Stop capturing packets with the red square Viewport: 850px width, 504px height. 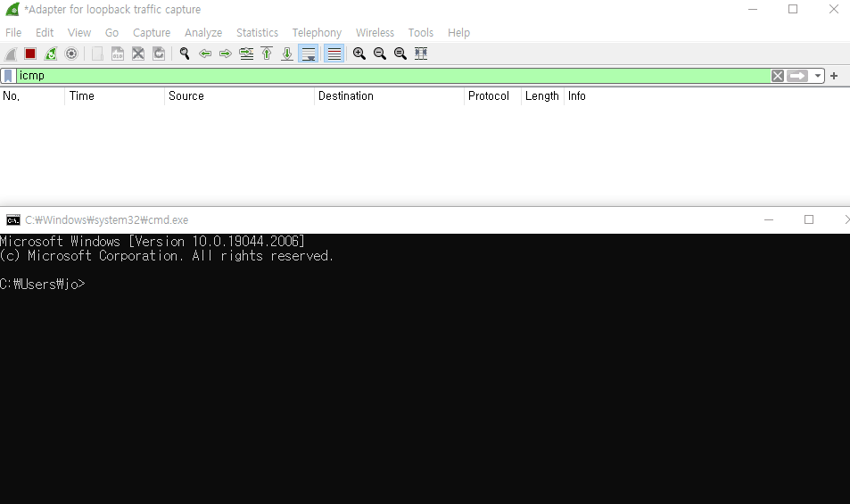(30, 54)
